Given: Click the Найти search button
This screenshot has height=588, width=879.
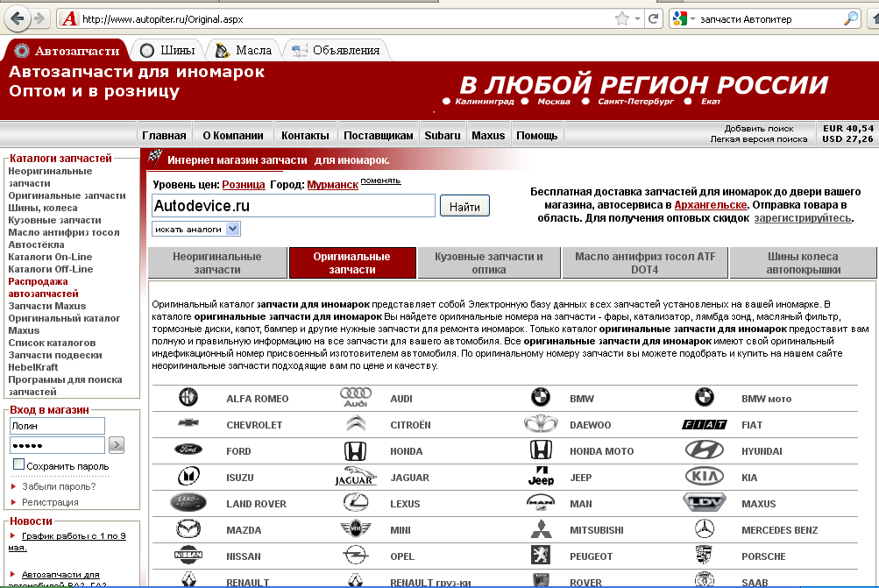Looking at the screenshot, I should pyautogui.click(x=464, y=206).
